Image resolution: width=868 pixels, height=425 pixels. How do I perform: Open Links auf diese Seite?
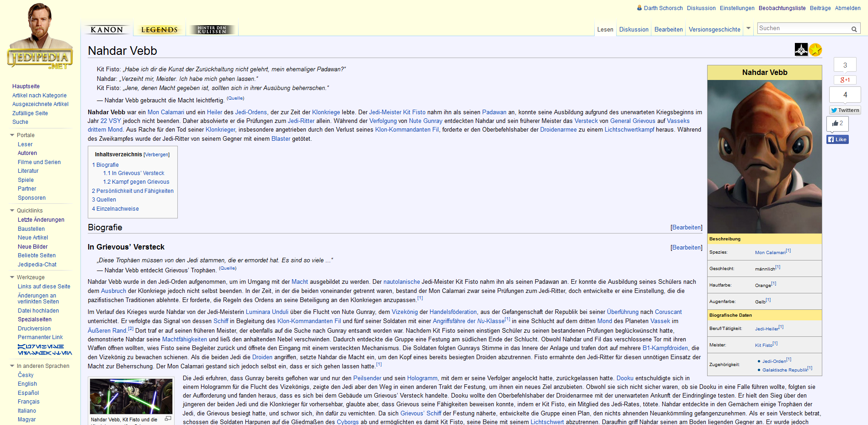pos(44,287)
